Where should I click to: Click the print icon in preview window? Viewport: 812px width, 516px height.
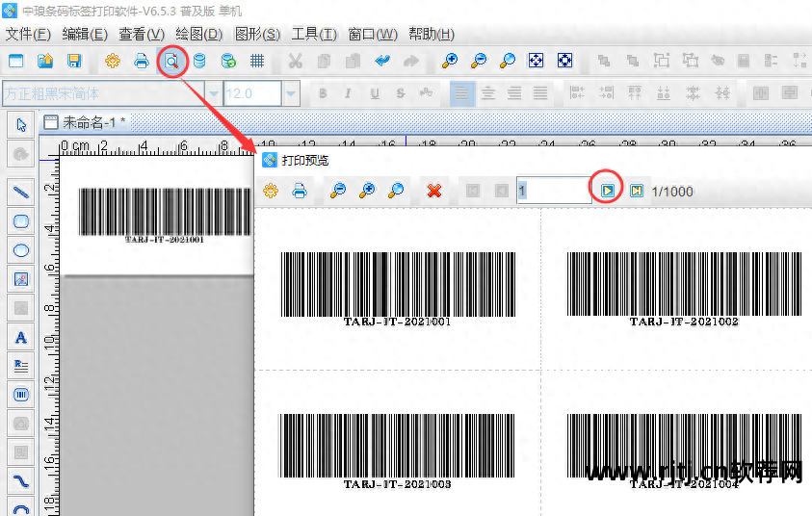coord(300,191)
